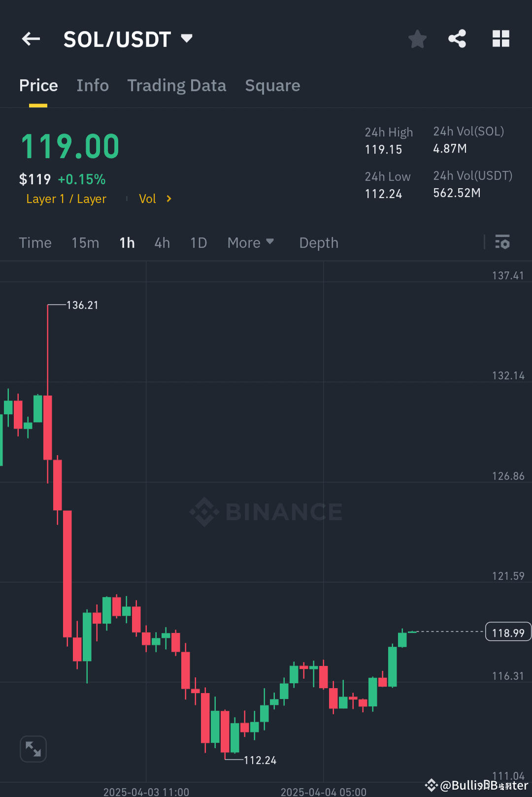View the Depth chart
532x797 pixels.
click(318, 242)
